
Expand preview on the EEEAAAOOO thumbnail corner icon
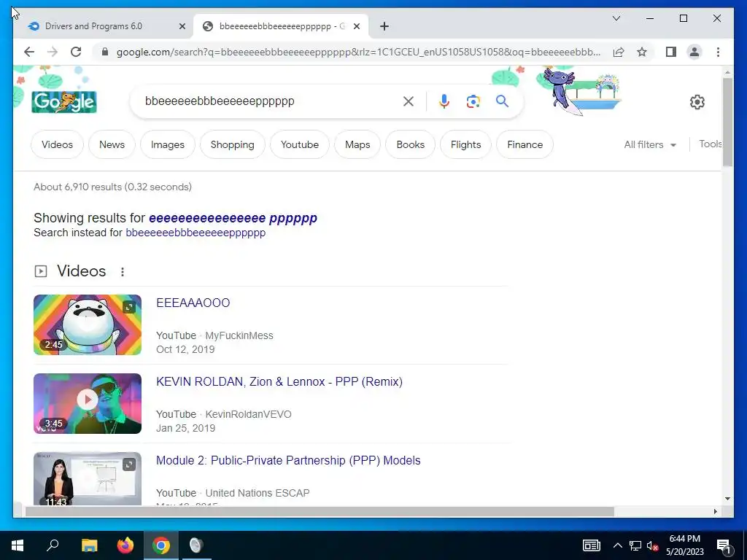pos(128,307)
